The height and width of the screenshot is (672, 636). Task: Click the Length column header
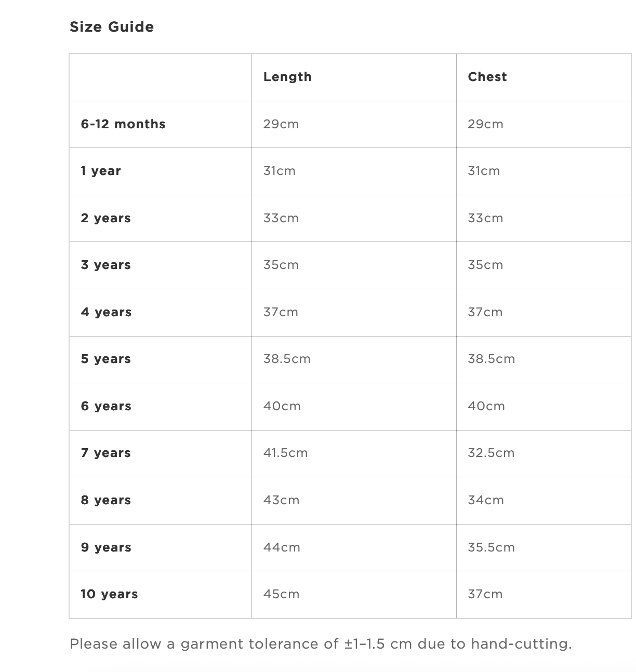(287, 77)
